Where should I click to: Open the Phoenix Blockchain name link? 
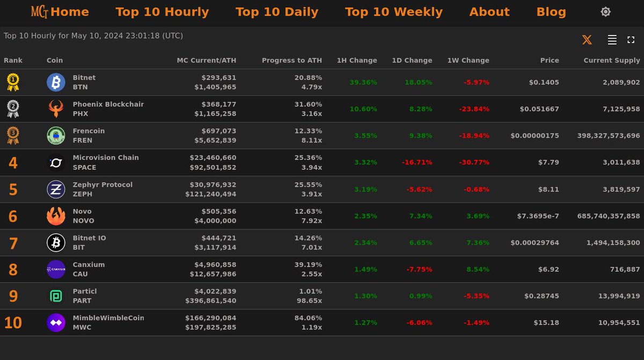[x=108, y=104]
